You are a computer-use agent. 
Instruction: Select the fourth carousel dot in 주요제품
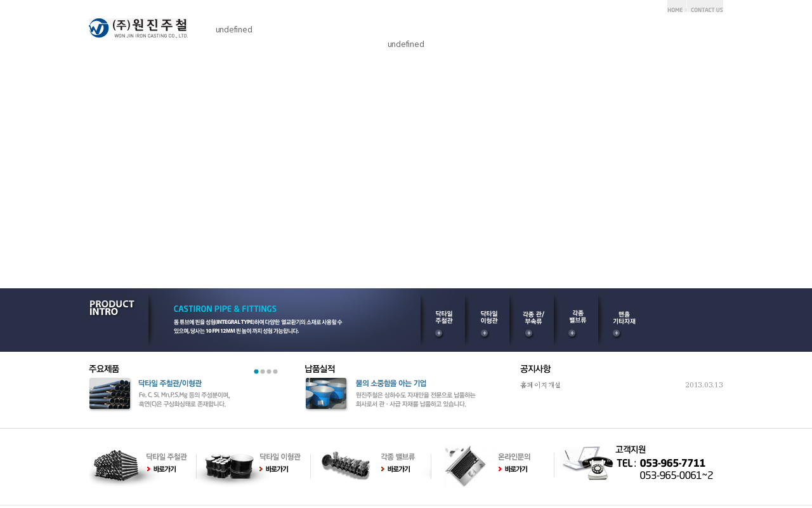pyautogui.click(x=275, y=371)
